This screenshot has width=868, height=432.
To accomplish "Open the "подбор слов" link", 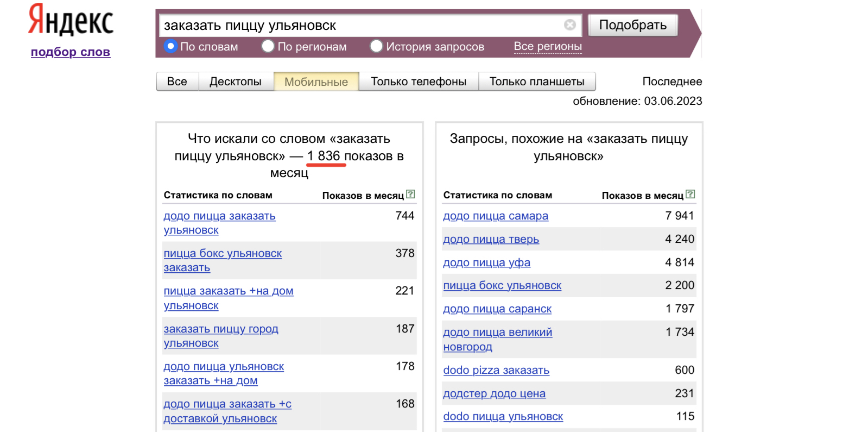I will 71,52.
